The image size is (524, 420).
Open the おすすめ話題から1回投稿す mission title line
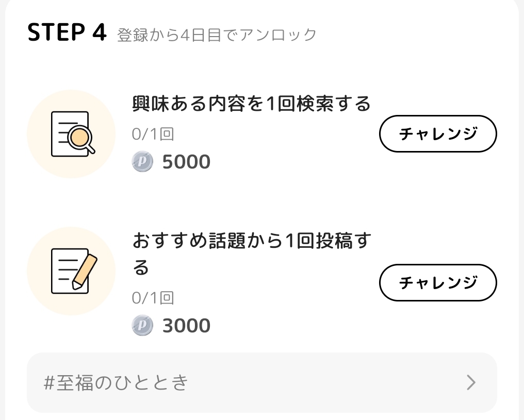tap(252, 241)
